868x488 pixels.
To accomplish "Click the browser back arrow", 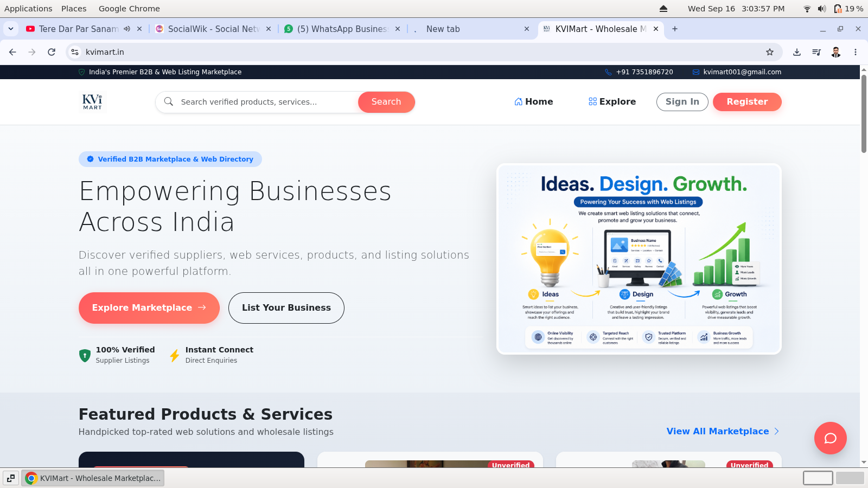I will tap(12, 52).
